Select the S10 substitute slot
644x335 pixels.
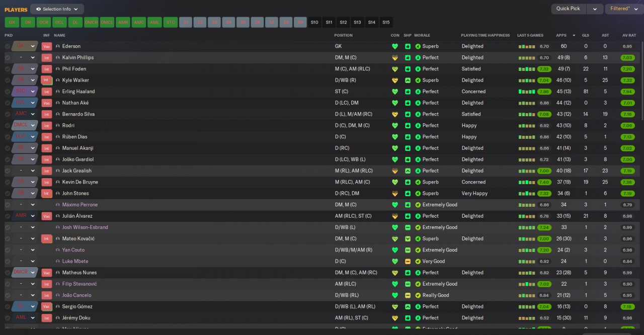[x=314, y=22]
